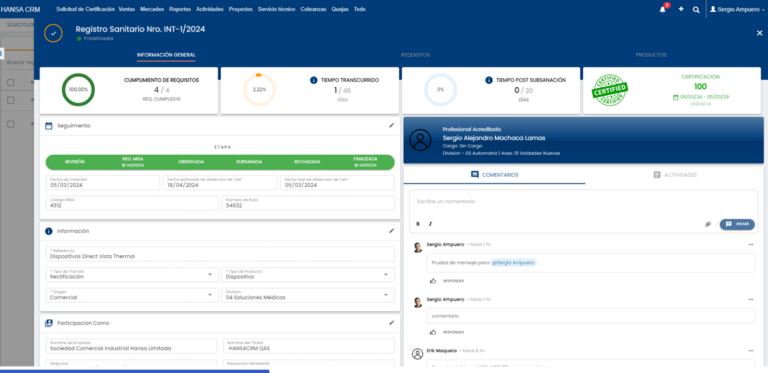This screenshot has height=373, width=768.
Task: Click the vigencia calendar icon under Certificación
Action: [x=676, y=97]
